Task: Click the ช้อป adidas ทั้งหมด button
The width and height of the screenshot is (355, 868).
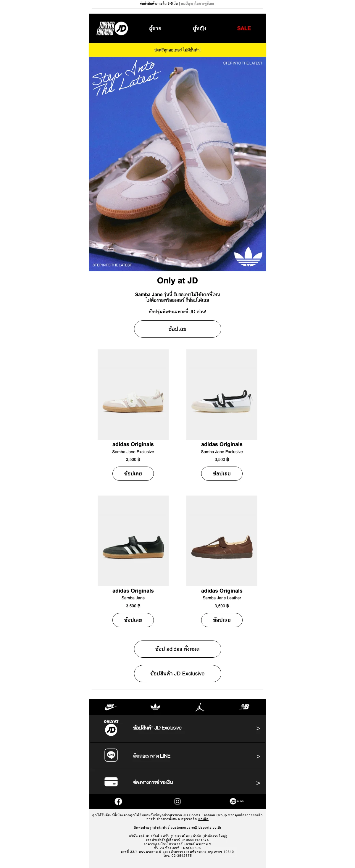Action: click(x=177, y=649)
